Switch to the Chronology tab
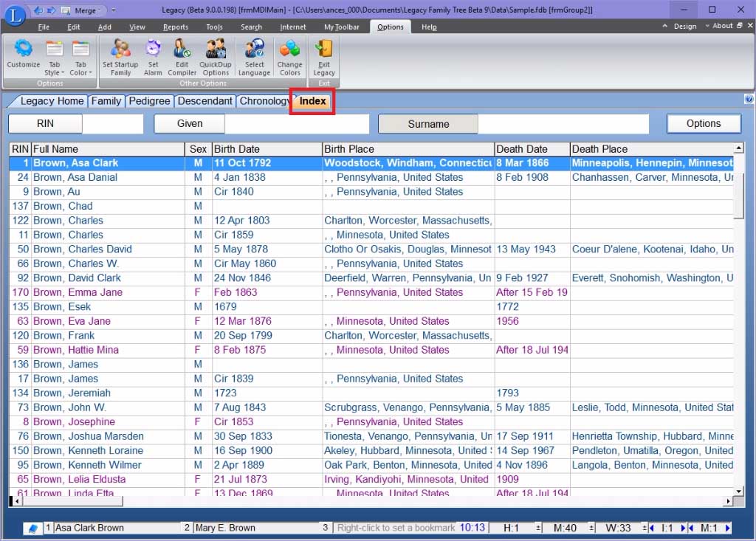756x541 pixels. 264,101
